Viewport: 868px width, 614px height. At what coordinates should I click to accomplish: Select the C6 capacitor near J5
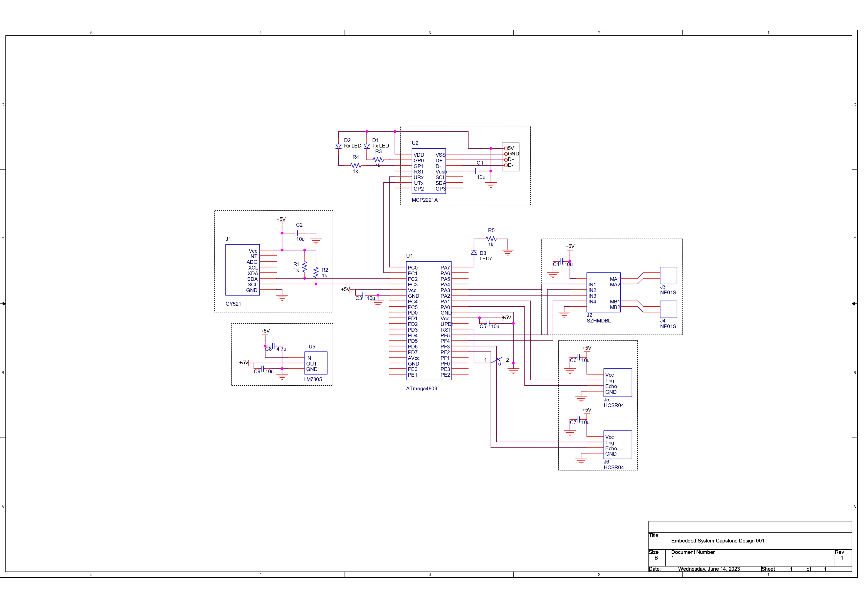point(578,357)
